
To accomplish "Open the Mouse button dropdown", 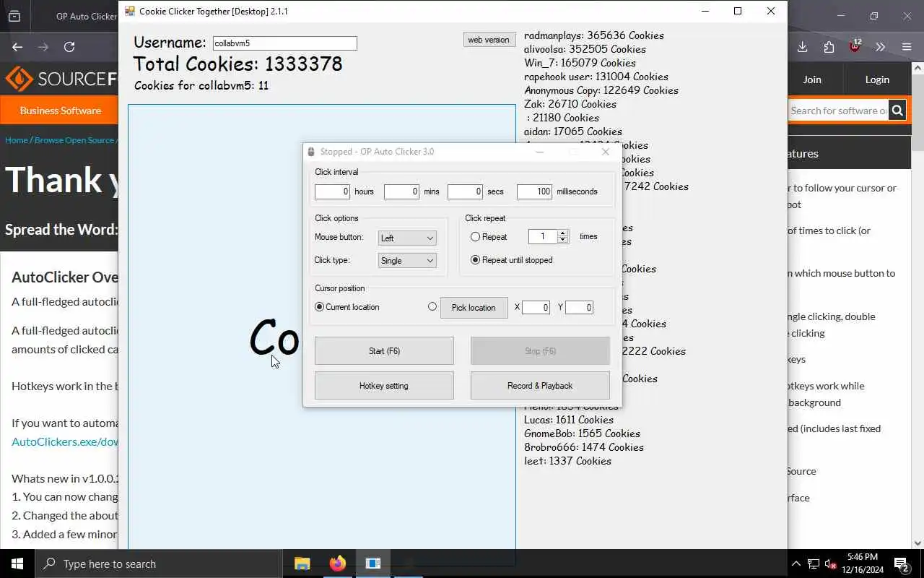I will (407, 238).
